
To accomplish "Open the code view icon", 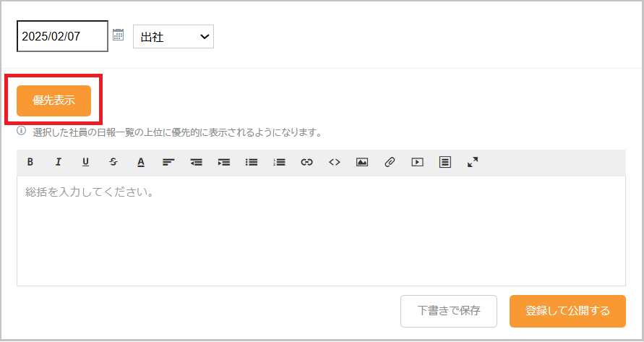I will [x=335, y=162].
